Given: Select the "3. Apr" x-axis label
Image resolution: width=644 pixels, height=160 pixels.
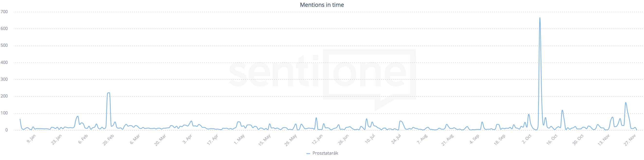Looking at the screenshot, I should [x=187, y=139].
